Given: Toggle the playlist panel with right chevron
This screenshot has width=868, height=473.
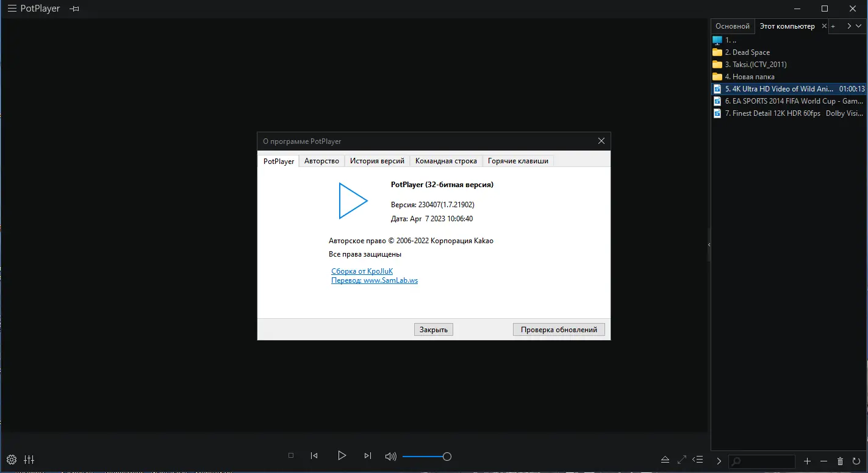Looking at the screenshot, I should 719,461.
